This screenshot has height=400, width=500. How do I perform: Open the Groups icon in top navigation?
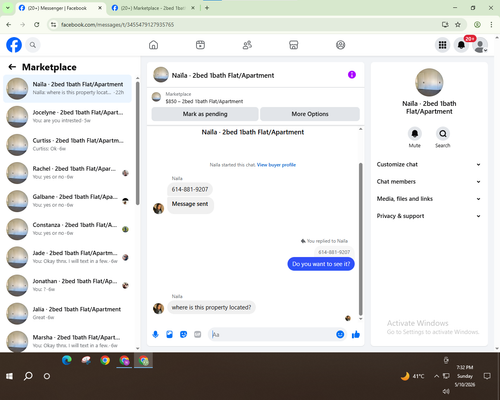point(340,45)
